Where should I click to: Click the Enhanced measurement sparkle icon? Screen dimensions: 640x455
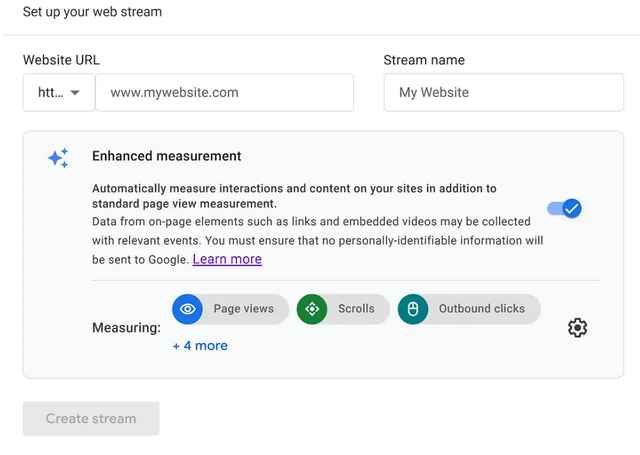pyautogui.click(x=58, y=158)
